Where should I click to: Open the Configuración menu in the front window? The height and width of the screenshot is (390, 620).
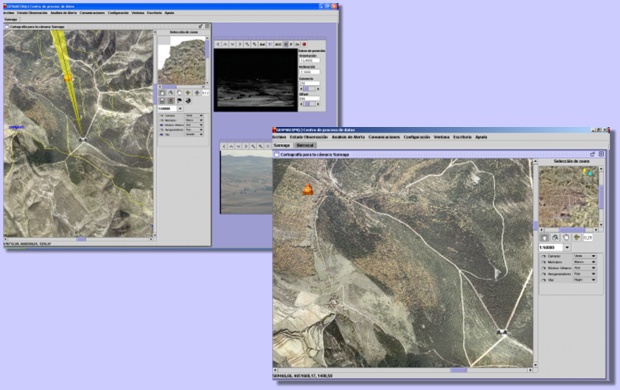(416, 137)
